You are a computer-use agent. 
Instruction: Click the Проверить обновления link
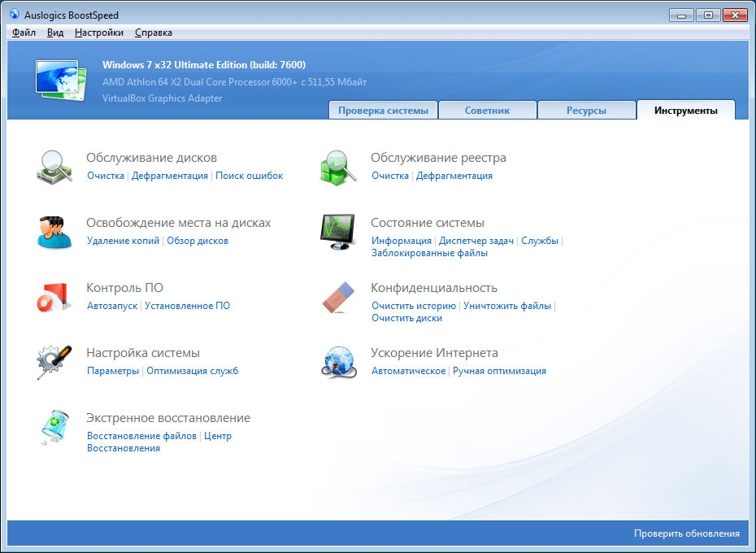(686, 533)
